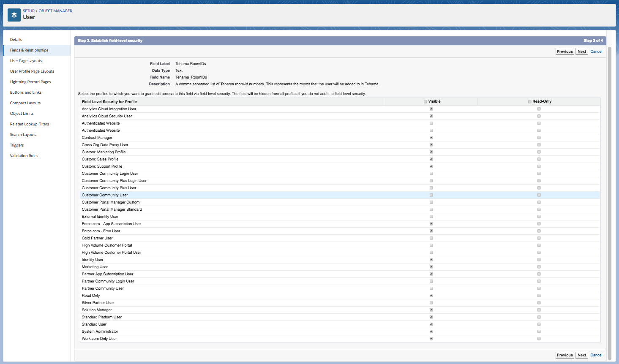This screenshot has width=619, height=364.
Task: Uncheck Visible for System Administrator
Action: pyautogui.click(x=431, y=331)
